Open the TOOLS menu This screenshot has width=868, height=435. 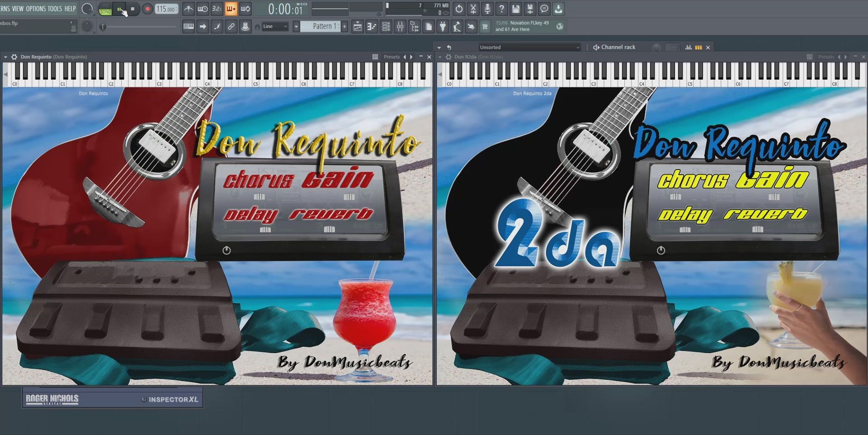pos(55,9)
